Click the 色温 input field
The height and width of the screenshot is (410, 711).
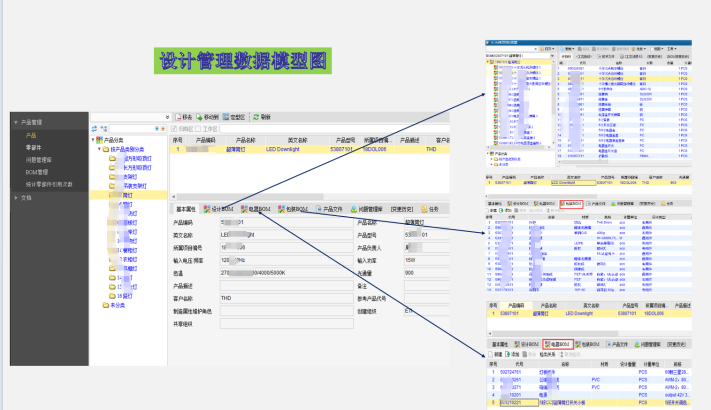click(x=287, y=273)
